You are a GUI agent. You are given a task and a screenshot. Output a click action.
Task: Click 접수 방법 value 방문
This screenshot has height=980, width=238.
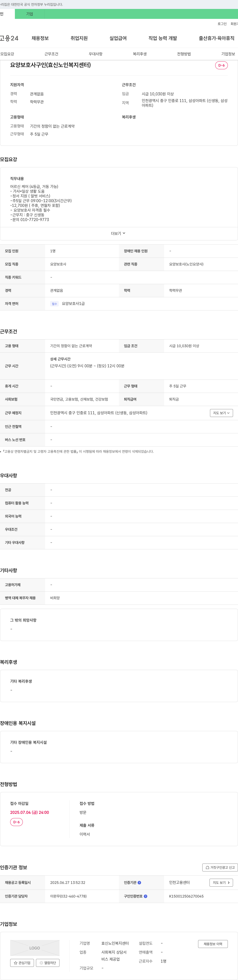83,812
